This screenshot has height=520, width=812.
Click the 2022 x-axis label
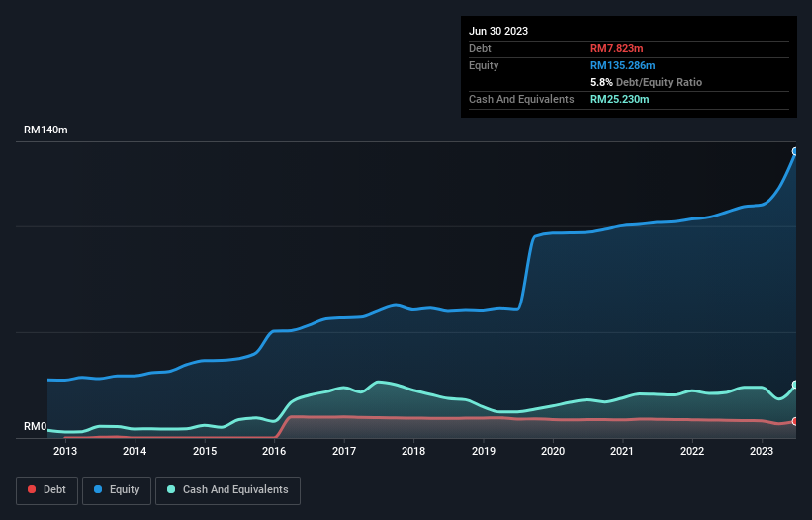tap(692, 451)
